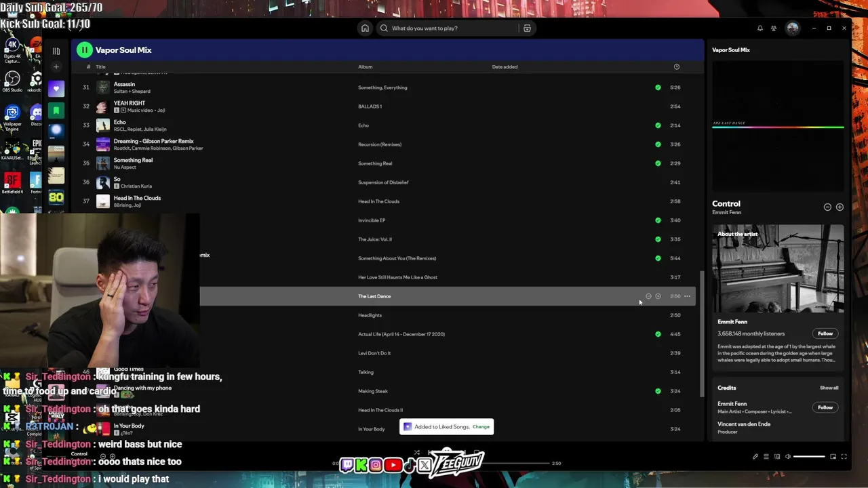Image resolution: width=868 pixels, height=488 pixels.
Task: Open Elgato 4K Capture desktop shortcut
Action: 12,50
